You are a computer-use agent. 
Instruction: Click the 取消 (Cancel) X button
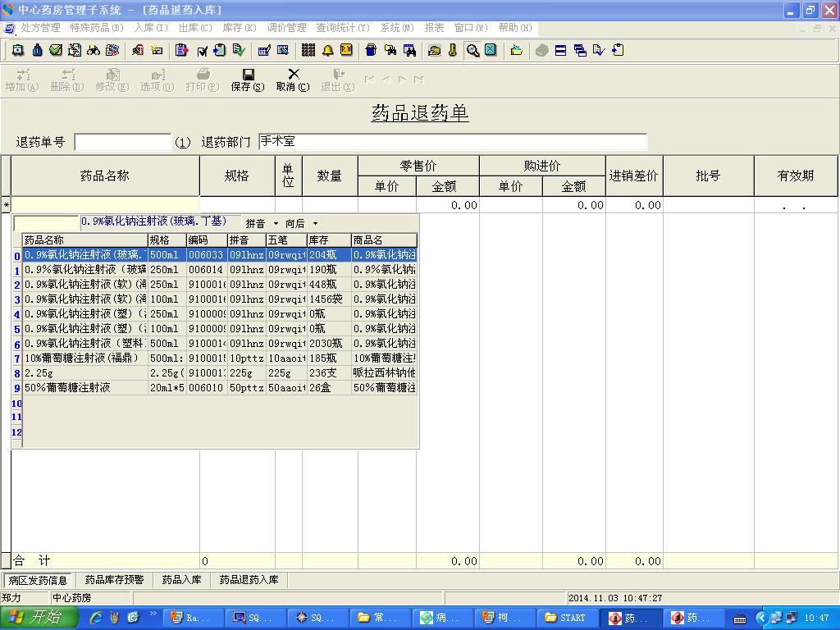click(x=293, y=80)
